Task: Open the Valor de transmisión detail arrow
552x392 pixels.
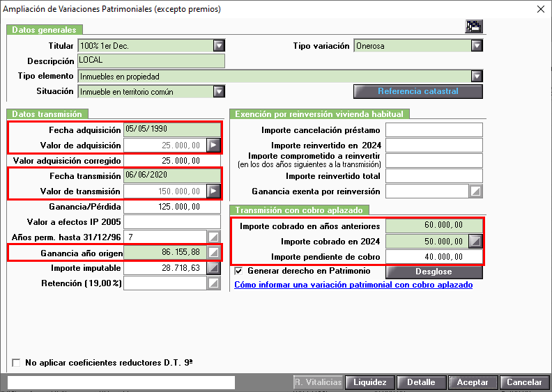Action: tap(214, 191)
